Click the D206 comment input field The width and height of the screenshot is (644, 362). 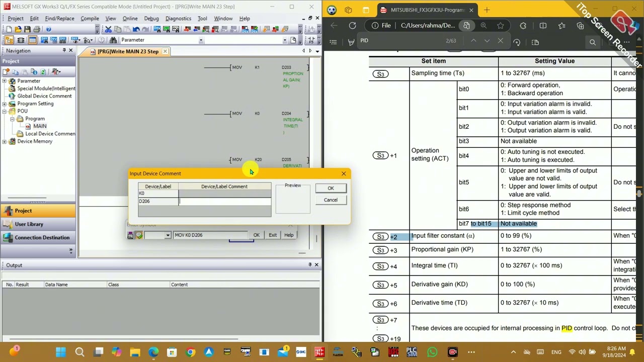(x=225, y=201)
